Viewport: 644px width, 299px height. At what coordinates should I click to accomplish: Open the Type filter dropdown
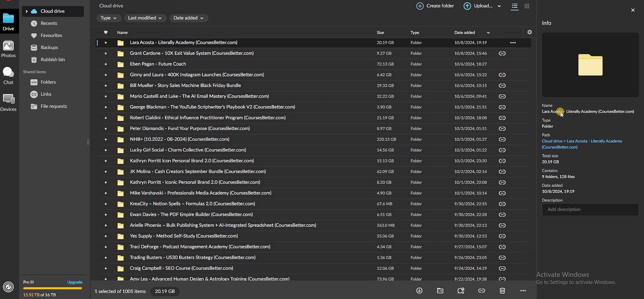(x=108, y=18)
